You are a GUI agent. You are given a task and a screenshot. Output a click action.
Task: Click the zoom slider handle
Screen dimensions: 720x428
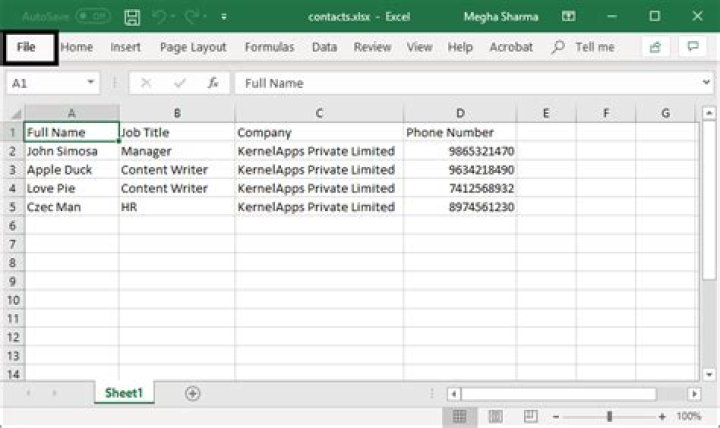coord(609,416)
